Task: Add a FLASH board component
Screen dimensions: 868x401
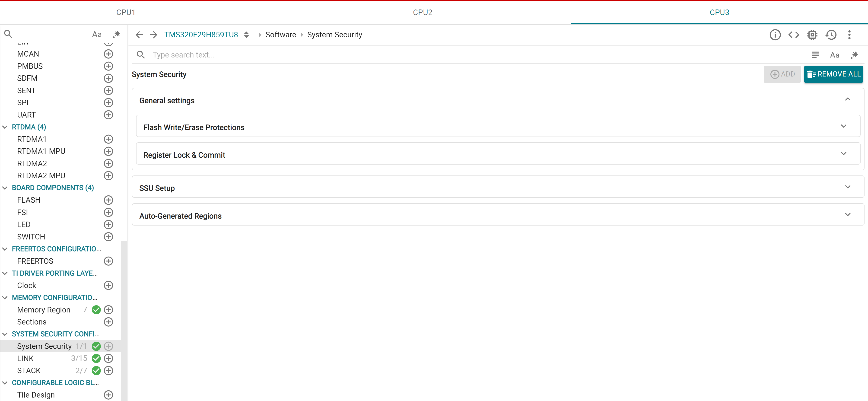Action: click(108, 200)
